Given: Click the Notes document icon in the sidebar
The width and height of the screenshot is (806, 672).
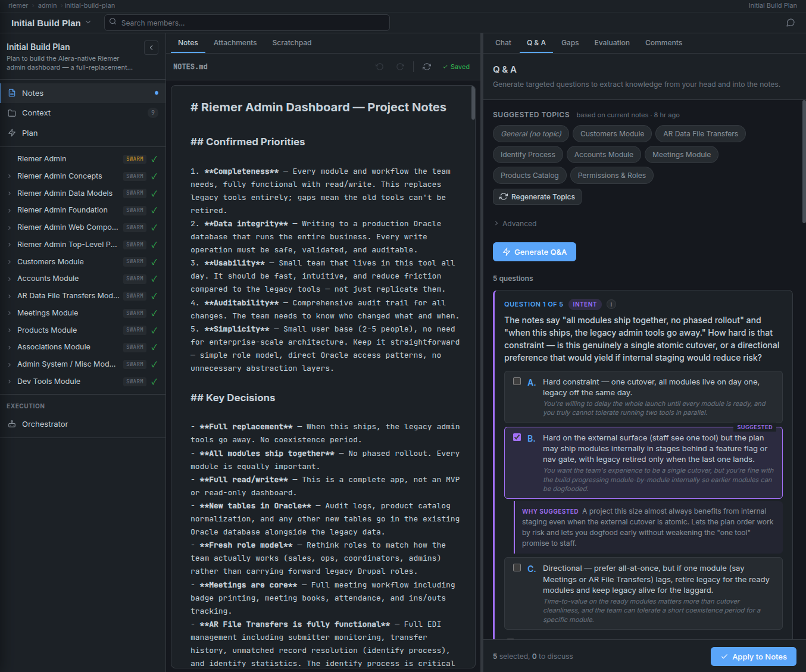Looking at the screenshot, I should click(x=12, y=93).
